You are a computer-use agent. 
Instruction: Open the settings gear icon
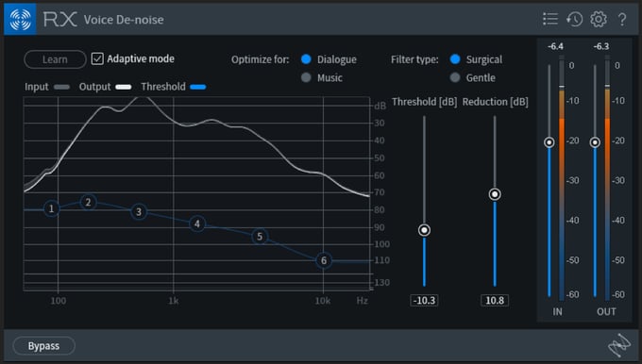point(599,19)
